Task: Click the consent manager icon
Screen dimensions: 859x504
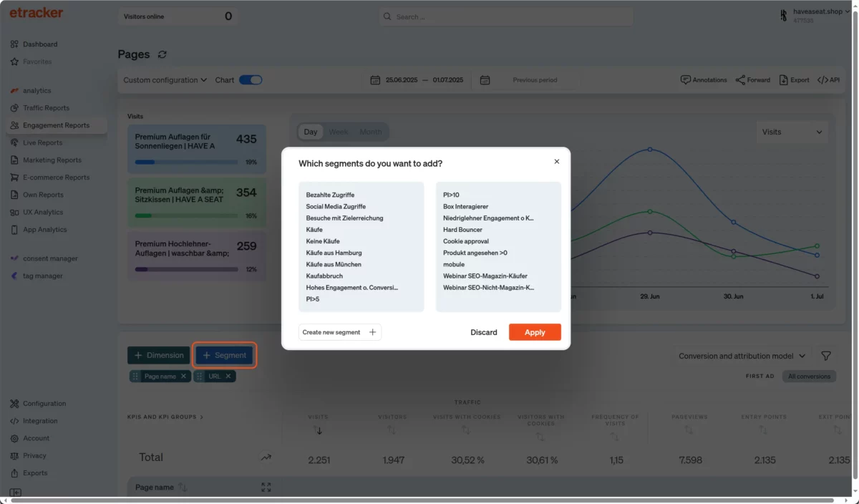Action: [15, 258]
